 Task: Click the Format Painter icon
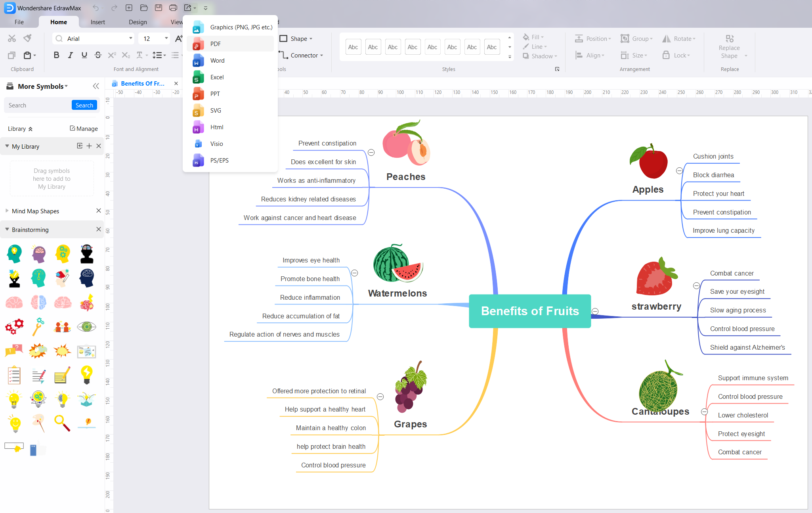(27, 38)
